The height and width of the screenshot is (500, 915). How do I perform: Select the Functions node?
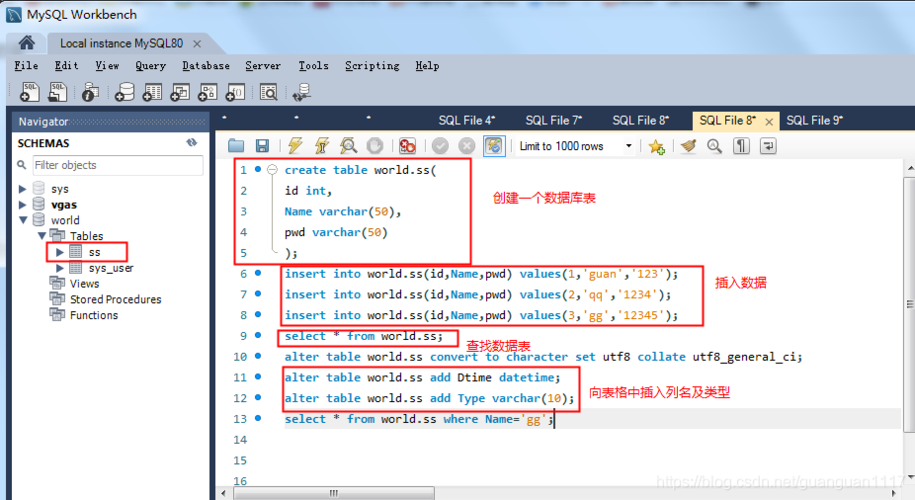(94, 315)
